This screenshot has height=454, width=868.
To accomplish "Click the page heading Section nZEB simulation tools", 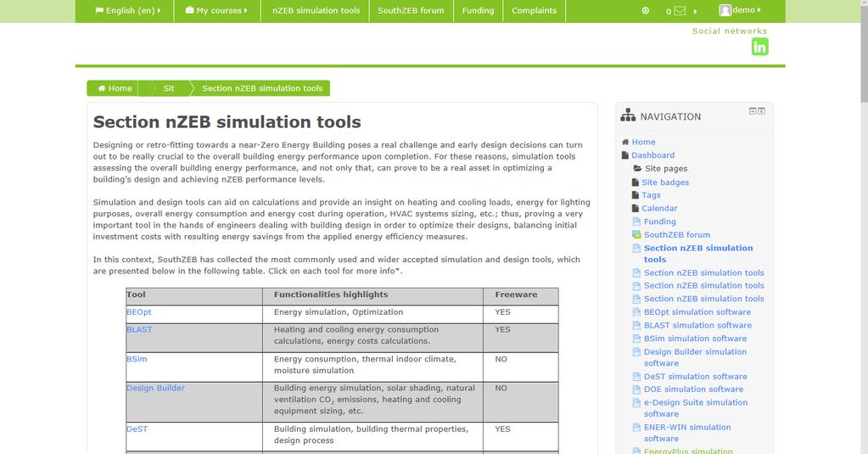I will tap(227, 122).
